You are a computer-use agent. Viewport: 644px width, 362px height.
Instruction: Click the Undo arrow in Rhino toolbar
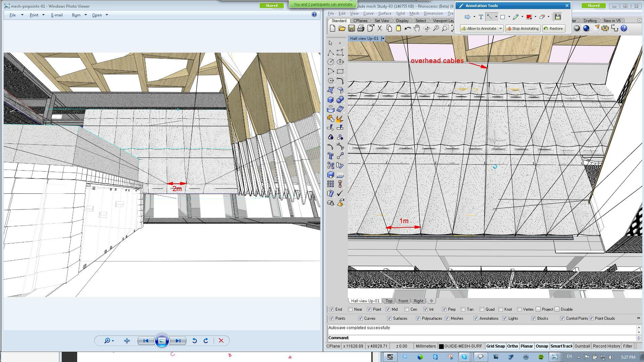(408, 28)
